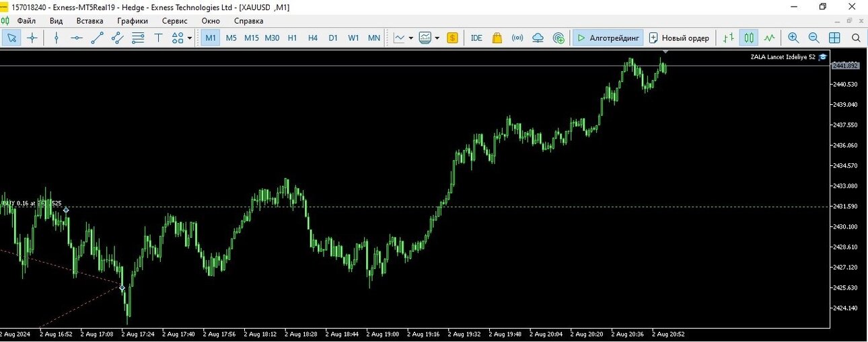Image resolution: width=868 pixels, height=342 pixels.
Task: Switch chart to candlesticks
Action: click(749, 38)
